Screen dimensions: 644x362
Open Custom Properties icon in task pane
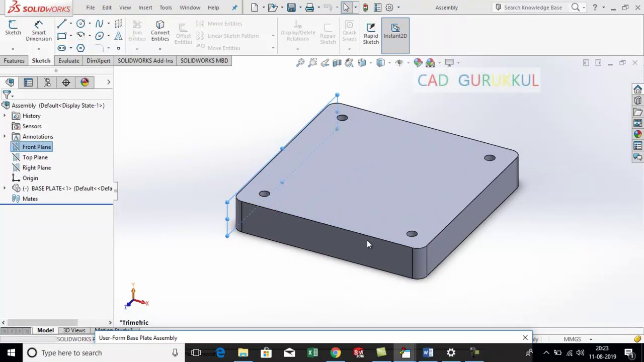[x=638, y=146]
